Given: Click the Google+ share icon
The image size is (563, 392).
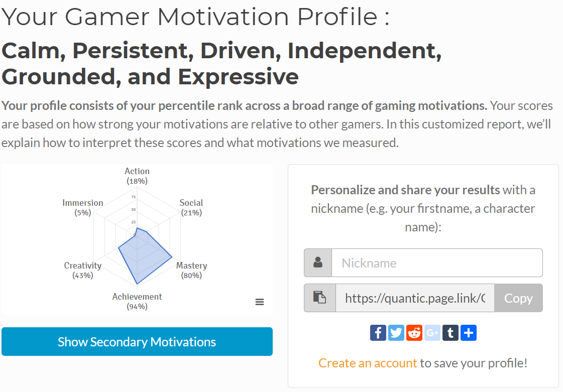Looking at the screenshot, I should (432, 333).
